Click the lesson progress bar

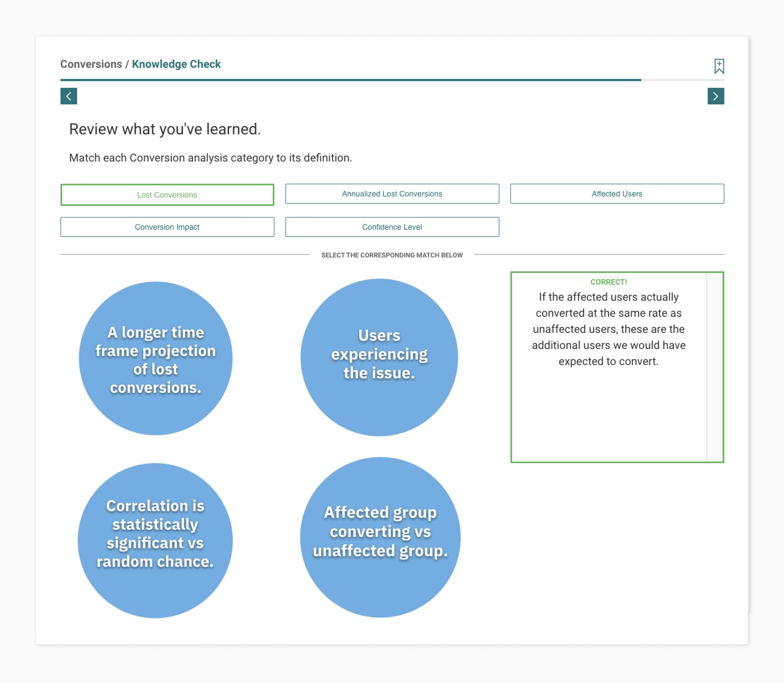[351, 80]
